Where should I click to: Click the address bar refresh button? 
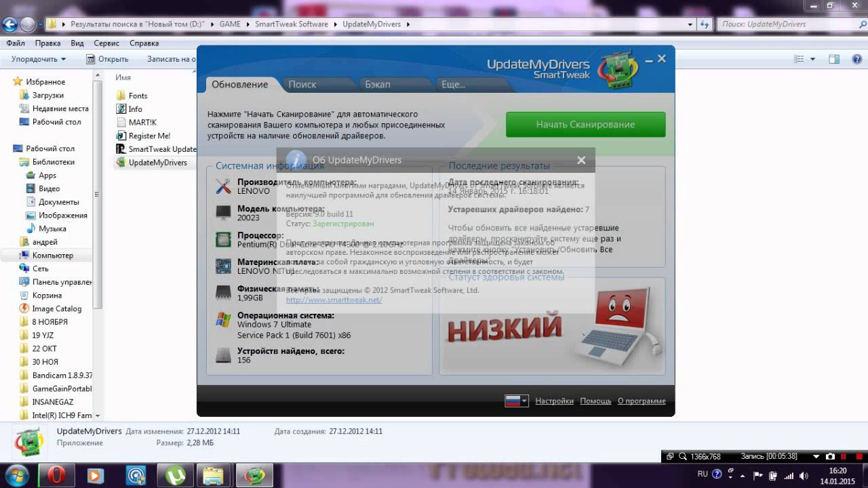point(705,24)
